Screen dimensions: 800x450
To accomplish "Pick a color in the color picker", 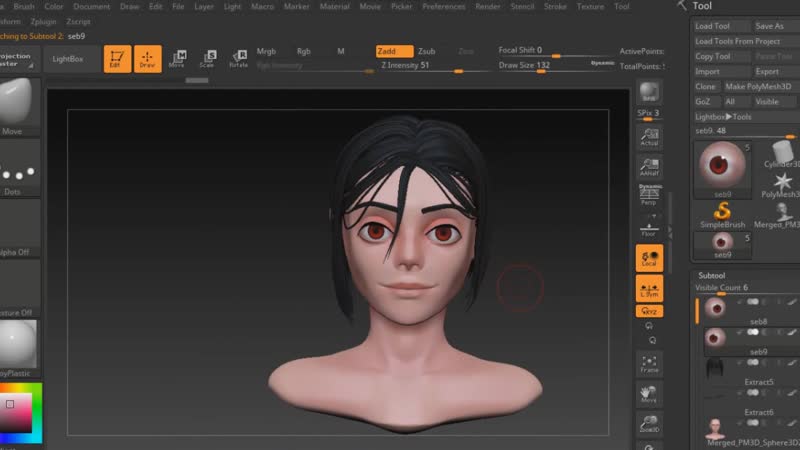I will [20, 413].
